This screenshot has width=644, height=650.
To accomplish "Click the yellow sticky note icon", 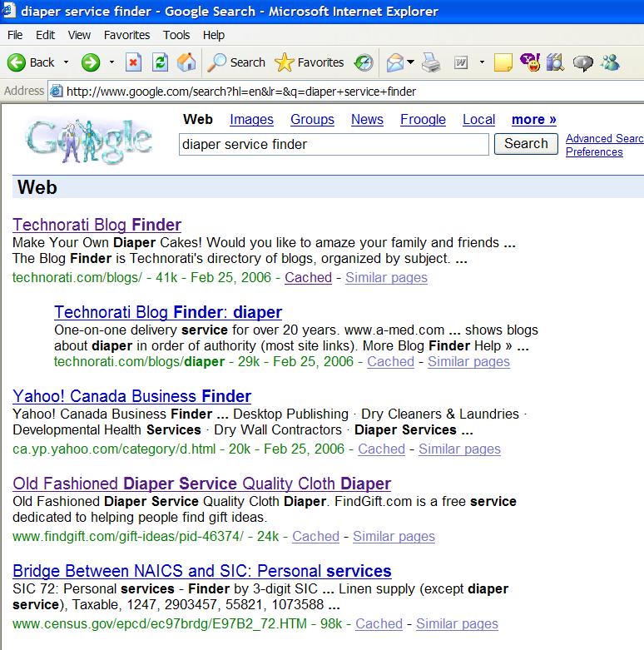I will [503, 62].
